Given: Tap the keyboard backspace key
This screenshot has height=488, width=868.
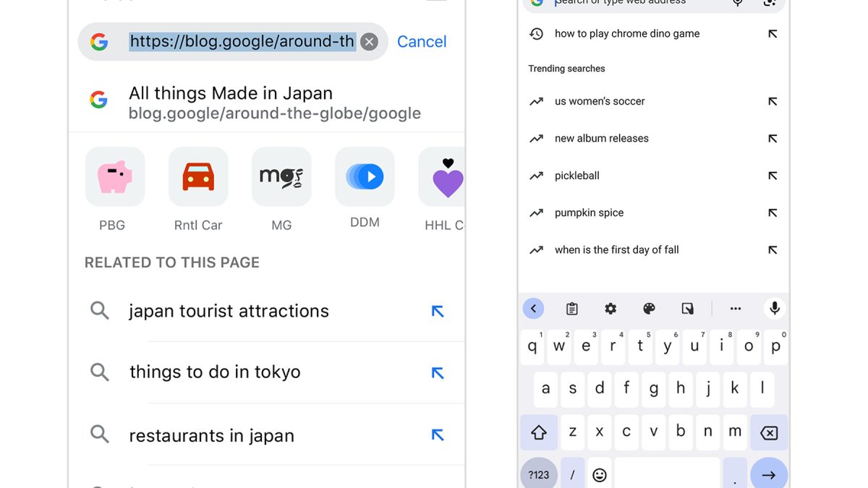Looking at the screenshot, I should click(769, 432).
